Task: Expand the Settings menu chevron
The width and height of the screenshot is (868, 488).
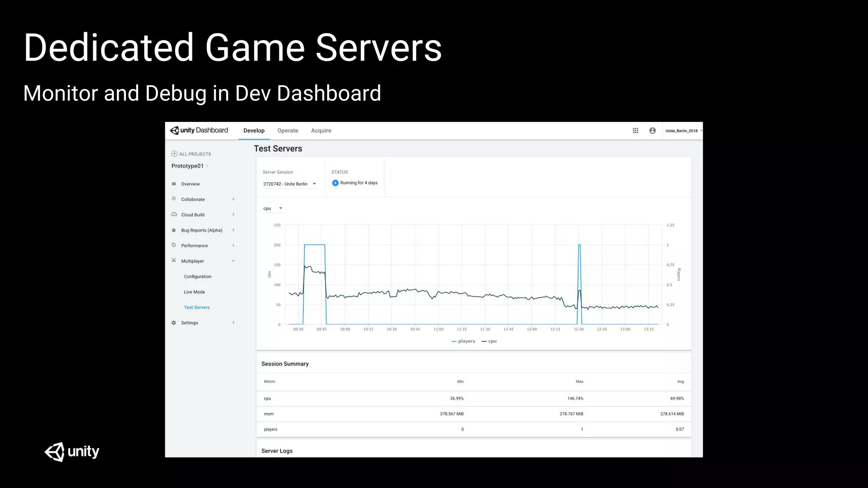Action: pos(233,322)
